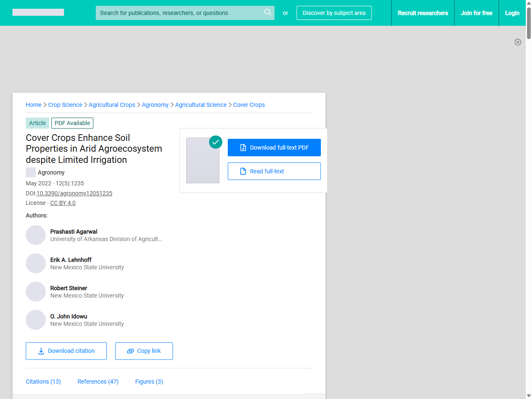Open Agricultural Crops breadcrumb link
The image size is (532, 399).
(112, 105)
